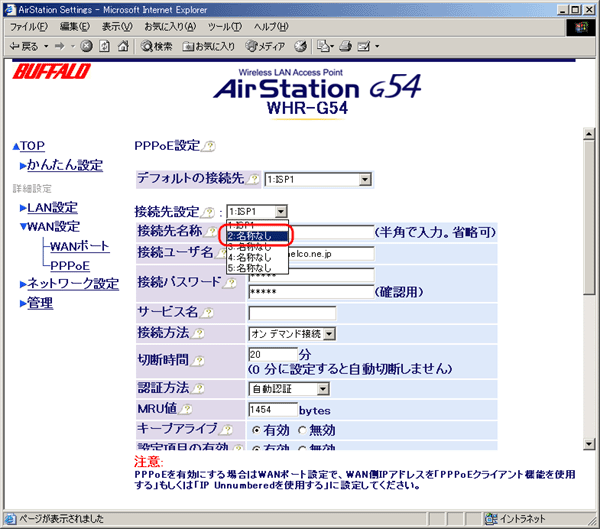
Task: Open help icon beside 接続先設定
Action: (x=209, y=212)
